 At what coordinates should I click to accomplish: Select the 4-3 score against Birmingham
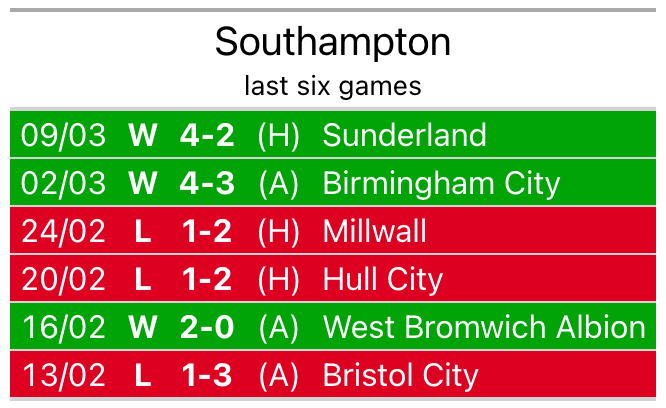[207, 183]
